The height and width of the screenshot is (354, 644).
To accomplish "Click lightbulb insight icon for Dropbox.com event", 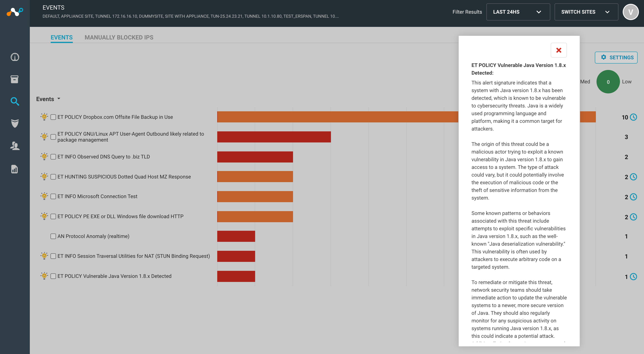I will (44, 117).
